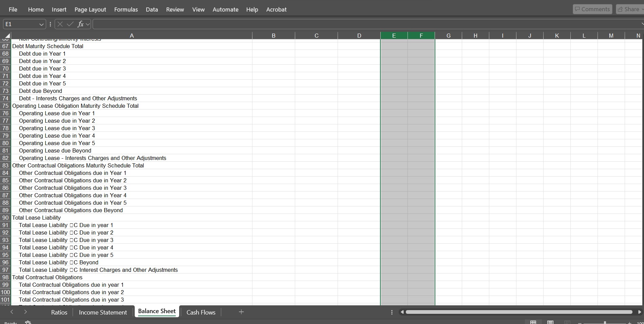Image resolution: width=644 pixels, height=324 pixels.
Task: Open the Automate ribbon tab
Action: [x=226, y=9]
